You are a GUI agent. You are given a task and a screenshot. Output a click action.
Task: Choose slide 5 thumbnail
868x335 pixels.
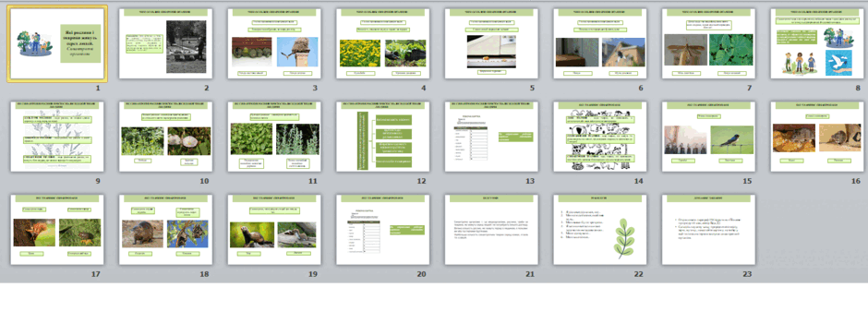coord(491,43)
